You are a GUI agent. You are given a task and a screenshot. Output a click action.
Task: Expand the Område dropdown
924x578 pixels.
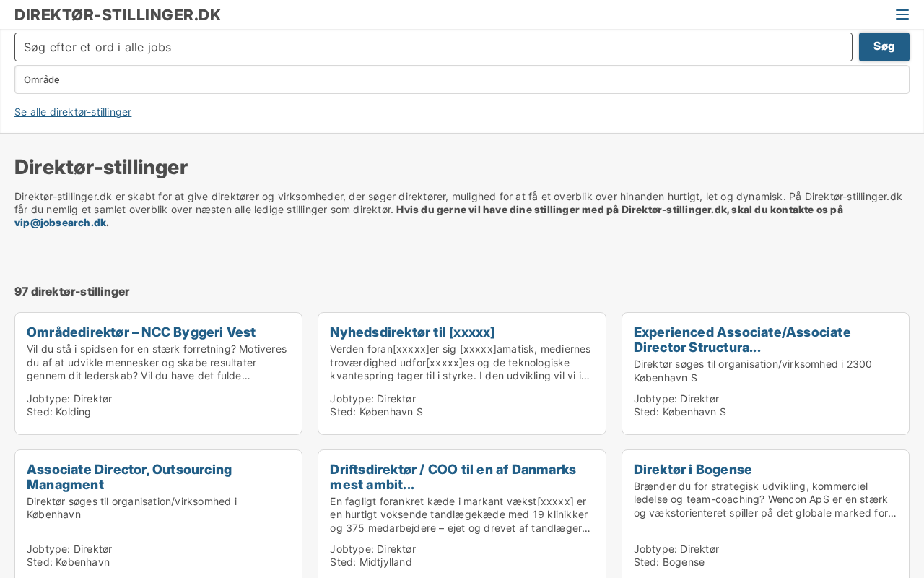pos(462,79)
